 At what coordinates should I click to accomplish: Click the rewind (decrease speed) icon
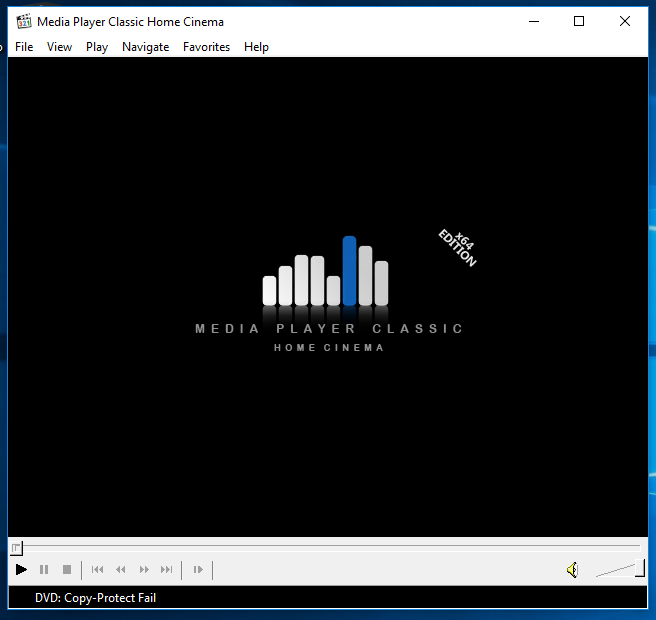click(x=121, y=570)
